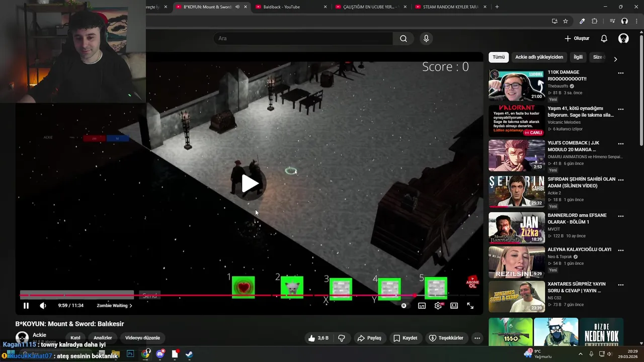Mute the B*KOYUN tab audio icon
The height and width of the screenshot is (362, 644).
(237, 7)
